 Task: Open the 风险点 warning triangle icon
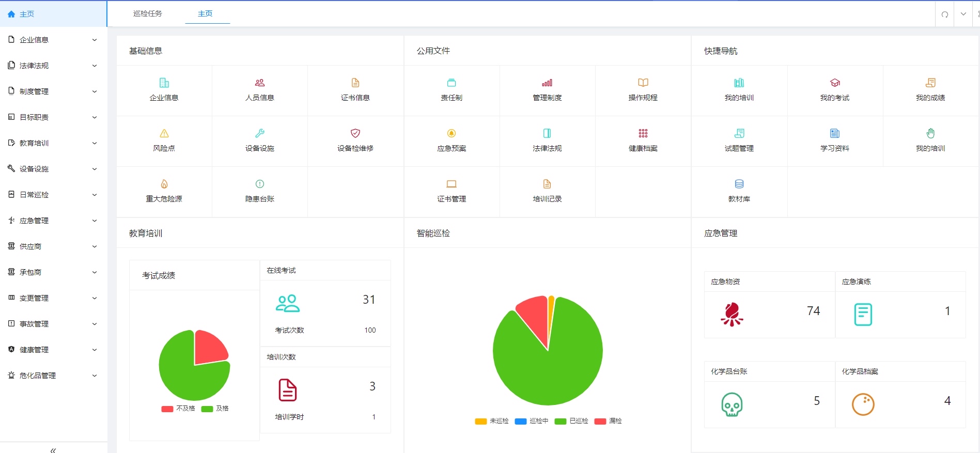tap(164, 133)
